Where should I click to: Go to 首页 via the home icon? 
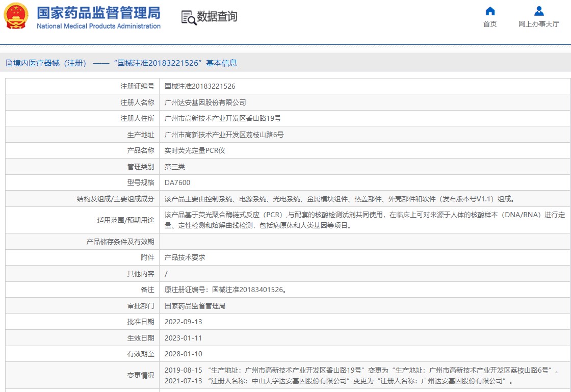pos(490,11)
